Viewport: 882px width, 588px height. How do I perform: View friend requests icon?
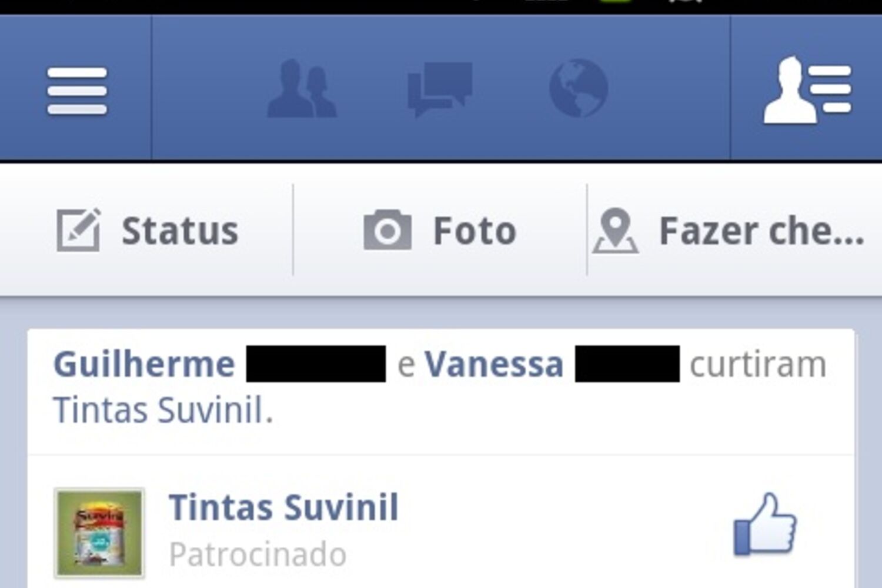302,89
